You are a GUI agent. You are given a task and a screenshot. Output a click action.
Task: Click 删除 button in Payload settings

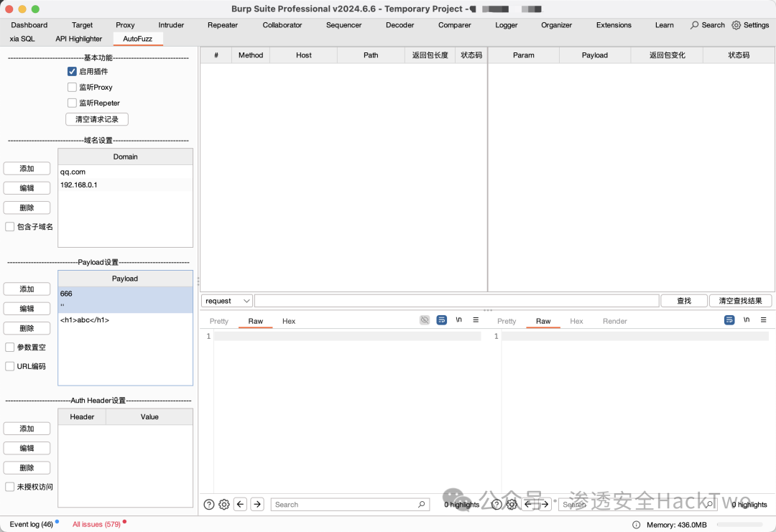tap(27, 328)
